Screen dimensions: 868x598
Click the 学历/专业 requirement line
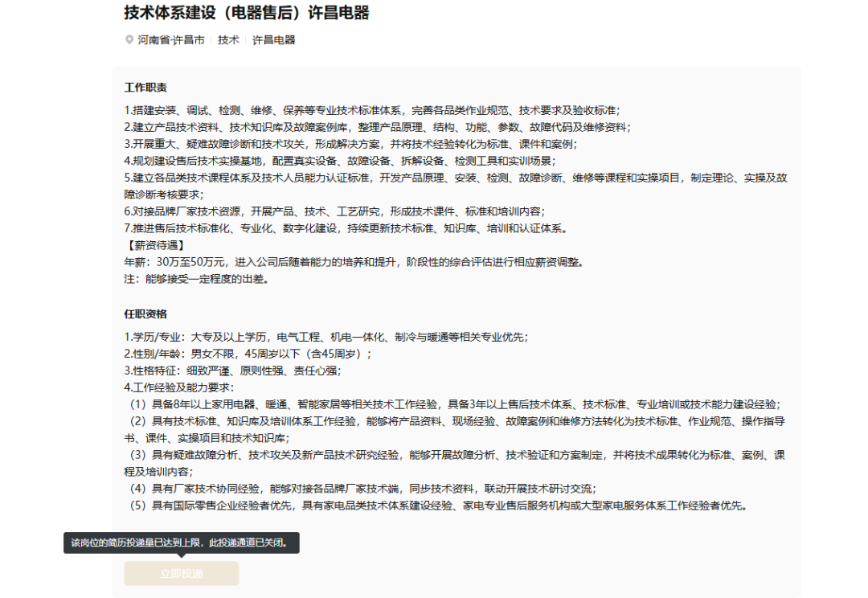coord(326,337)
